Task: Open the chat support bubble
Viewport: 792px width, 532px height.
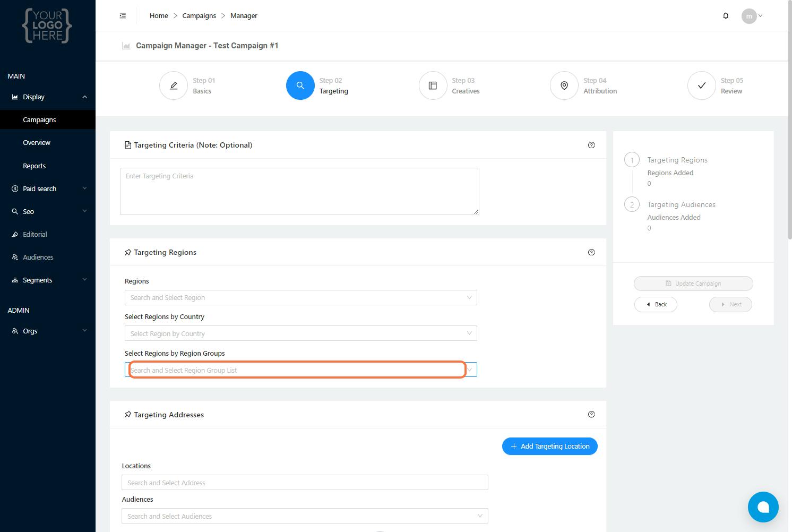Action: pos(763,507)
